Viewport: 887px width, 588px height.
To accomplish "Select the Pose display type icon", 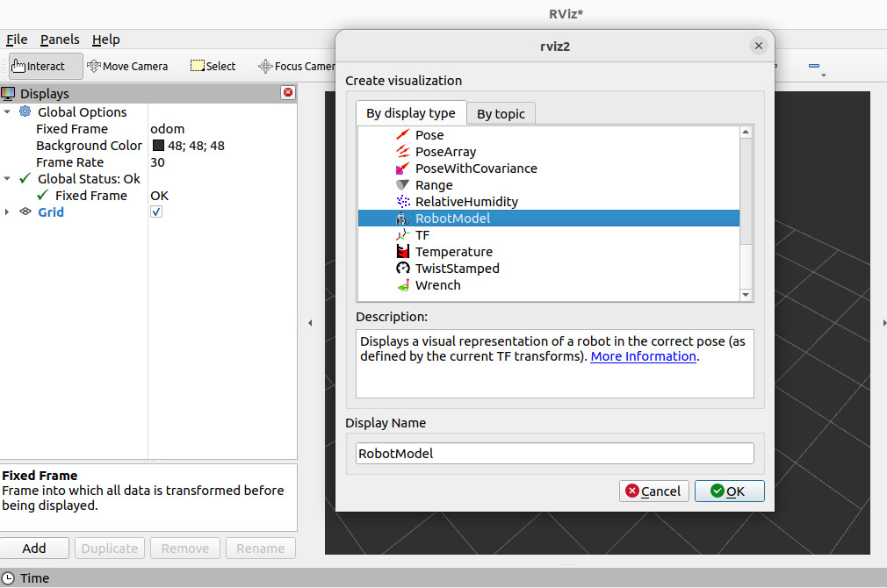I will pos(402,134).
